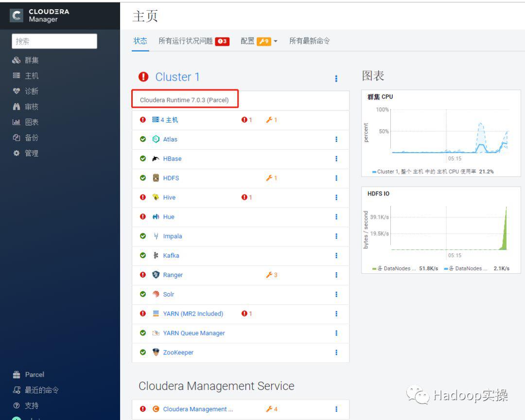Image resolution: width=525 pixels, height=420 pixels.
Task: Open the Ranger service link
Action: pos(173,275)
